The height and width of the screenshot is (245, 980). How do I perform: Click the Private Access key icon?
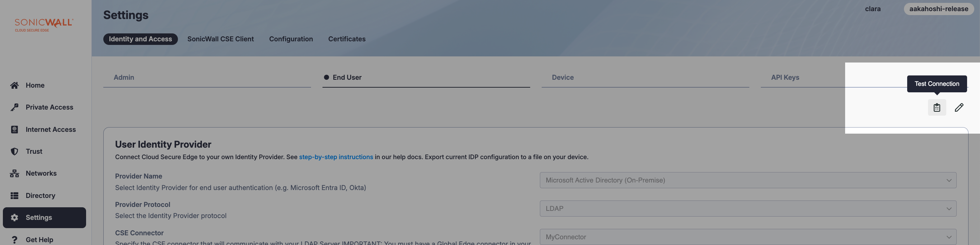[14, 107]
